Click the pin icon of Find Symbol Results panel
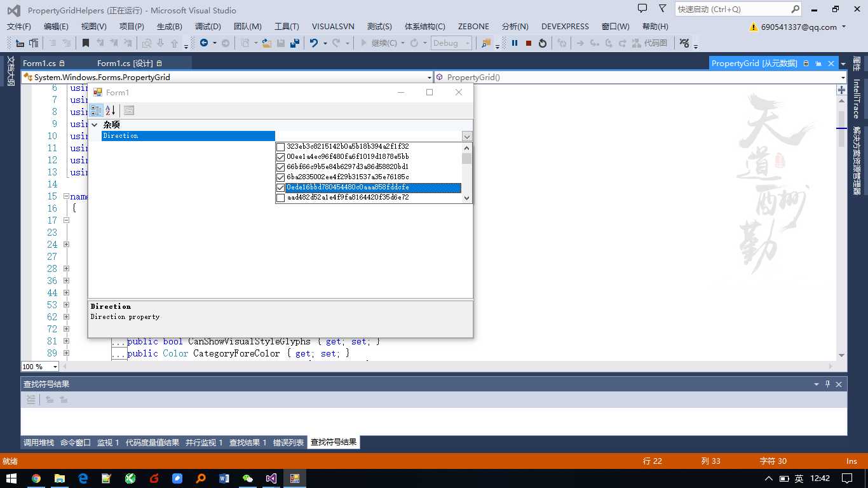868x488 pixels. [827, 384]
